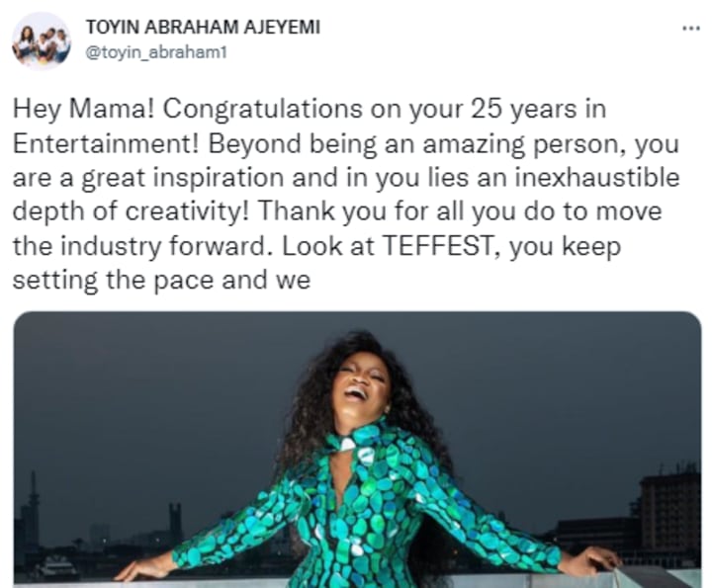Viewport: 712px width, 588px height.
Task: Click the word TEFFEST in the tweet
Action: [438, 246]
